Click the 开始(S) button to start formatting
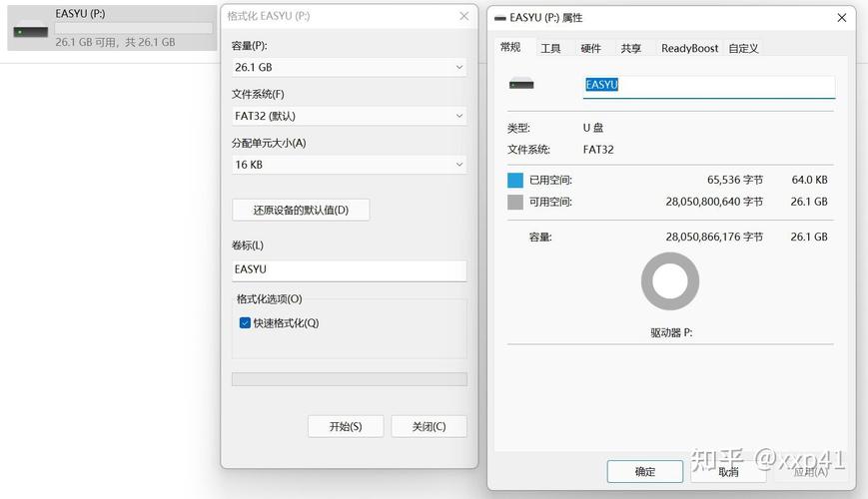Screen dimensions: 868x499 [x=346, y=426]
